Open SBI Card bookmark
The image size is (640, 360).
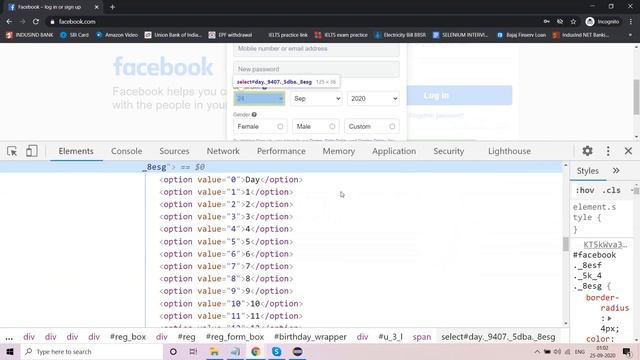tap(74, 35)
